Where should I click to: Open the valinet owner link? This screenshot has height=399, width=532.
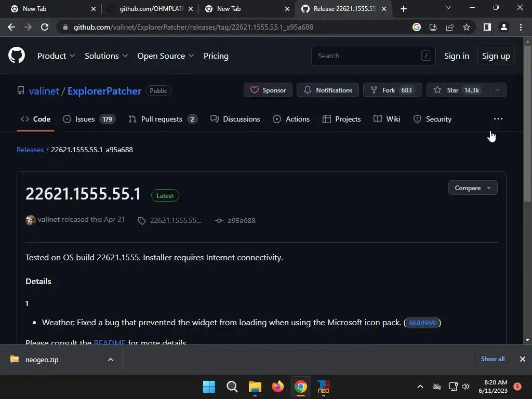[x=44, y=91]
